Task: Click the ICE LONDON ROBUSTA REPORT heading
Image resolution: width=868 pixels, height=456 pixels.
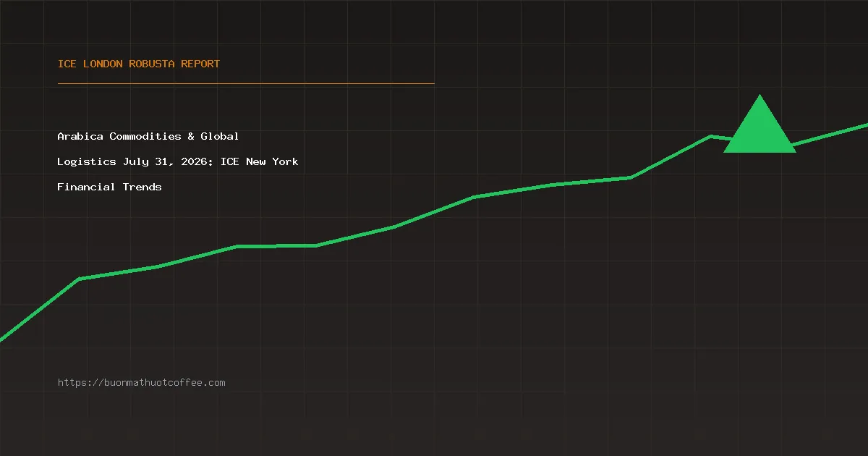Action: (139, 64)
